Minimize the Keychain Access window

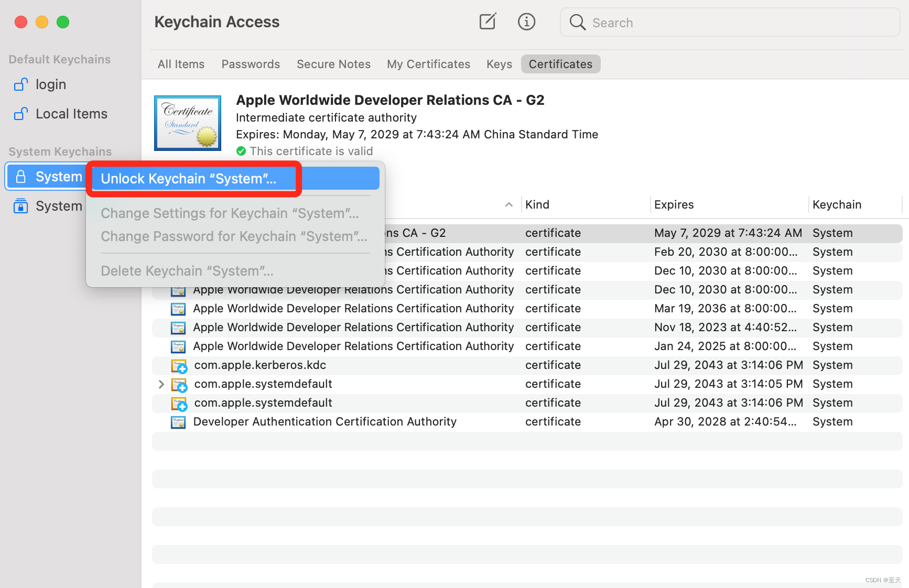[x=42, y=22]
